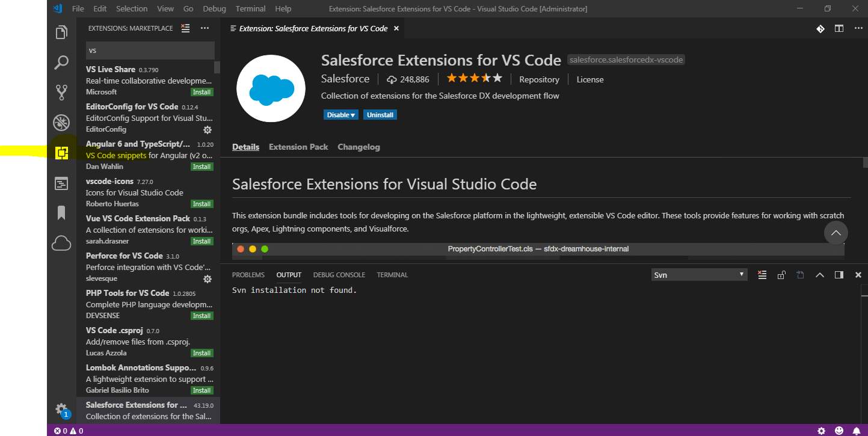Open the Debug view icon
The width and height of the screenshot is (868, 436).
[61, 122]
